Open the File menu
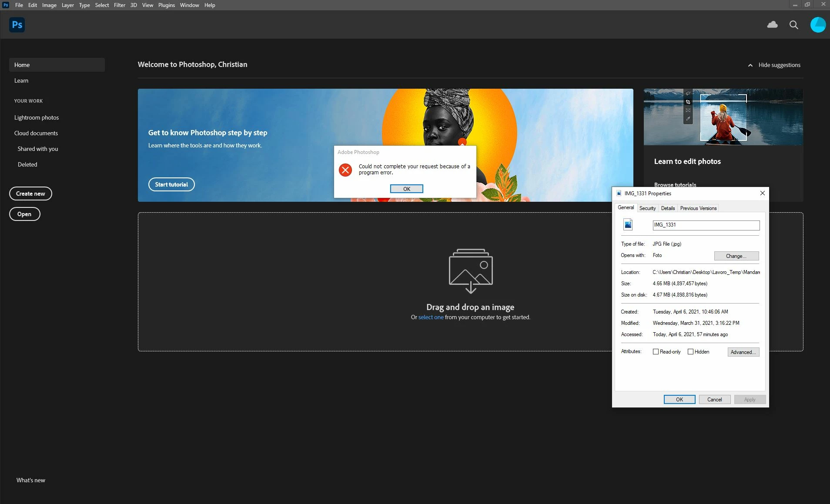This screenshot has width=830, height=504. [x=19, y=5]
